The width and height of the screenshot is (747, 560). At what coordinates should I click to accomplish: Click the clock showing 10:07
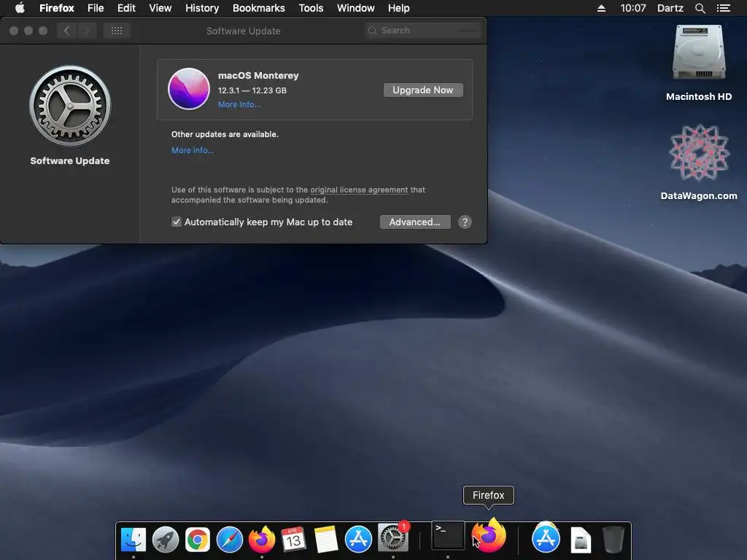click(633, 8)
